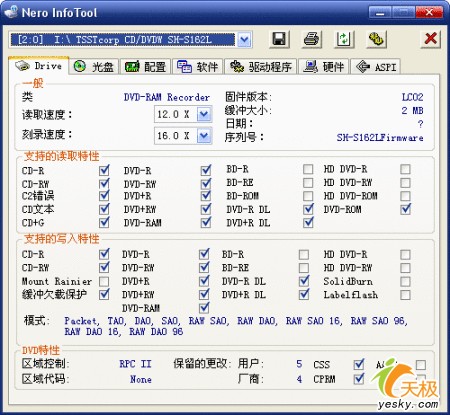
Task: Close the Nero InfoTool window
Action: (x=429, y=13)
